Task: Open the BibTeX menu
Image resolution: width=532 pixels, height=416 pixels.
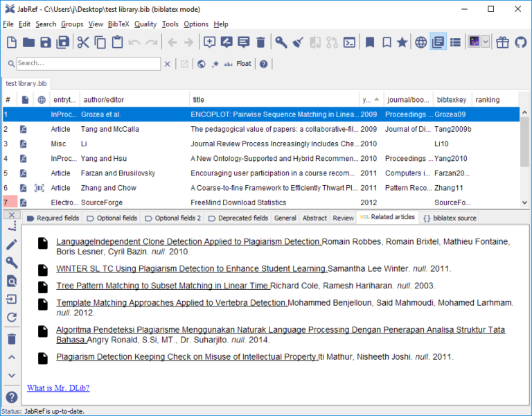Action: click(118, 24)
